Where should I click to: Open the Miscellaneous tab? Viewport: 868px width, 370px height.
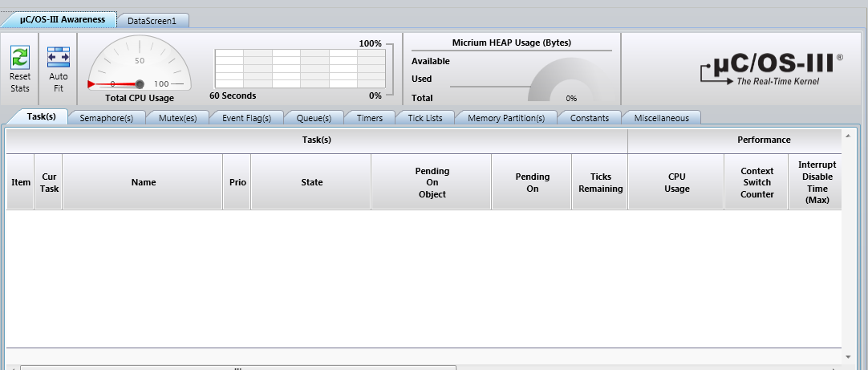pyautogui.click(x=662, y=118)
